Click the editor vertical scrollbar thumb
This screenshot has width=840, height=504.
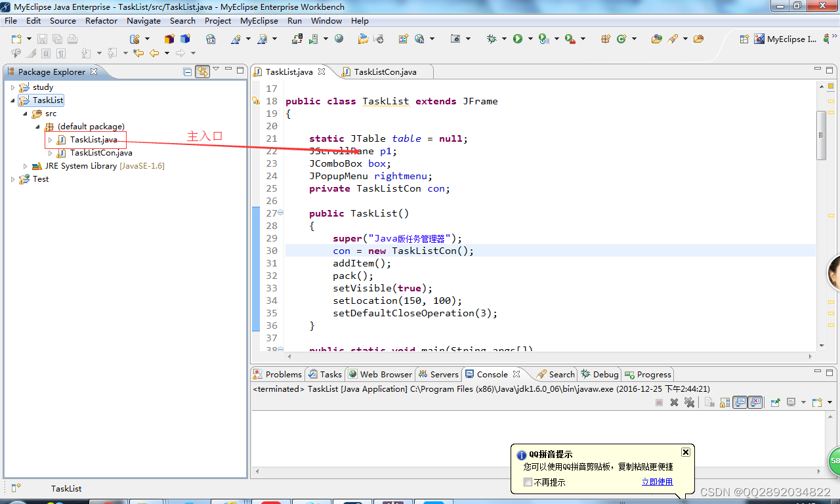tap(821, 135)
